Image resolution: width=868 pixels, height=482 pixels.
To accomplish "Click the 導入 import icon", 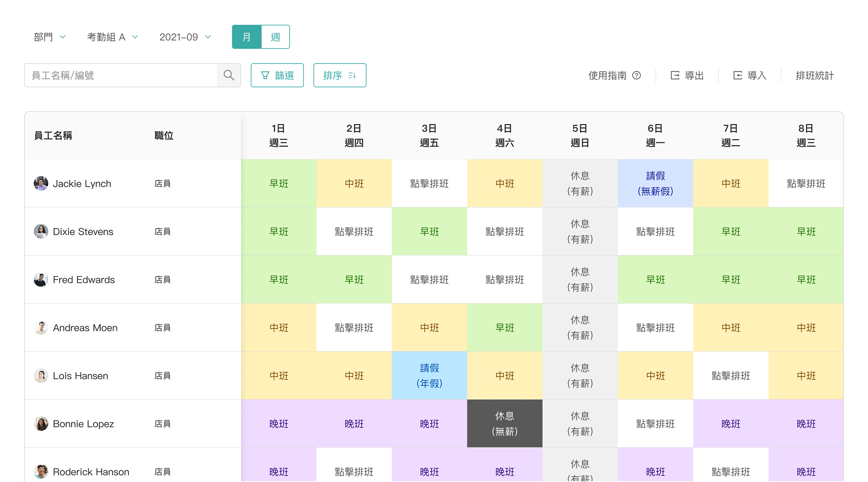I will [737, 76].
